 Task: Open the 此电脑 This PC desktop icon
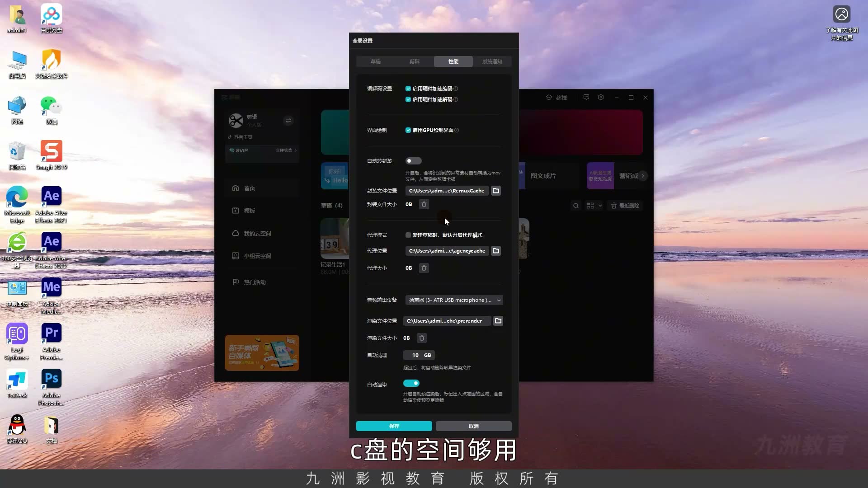pyautogui.click(x=17, y=64)
